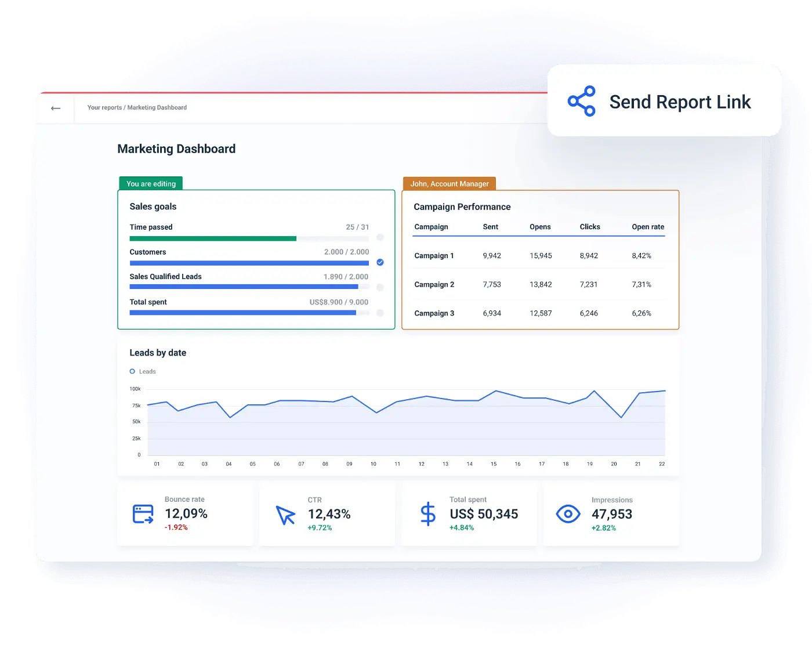Select the Bounce rate card icon

[x=142, y=514]
